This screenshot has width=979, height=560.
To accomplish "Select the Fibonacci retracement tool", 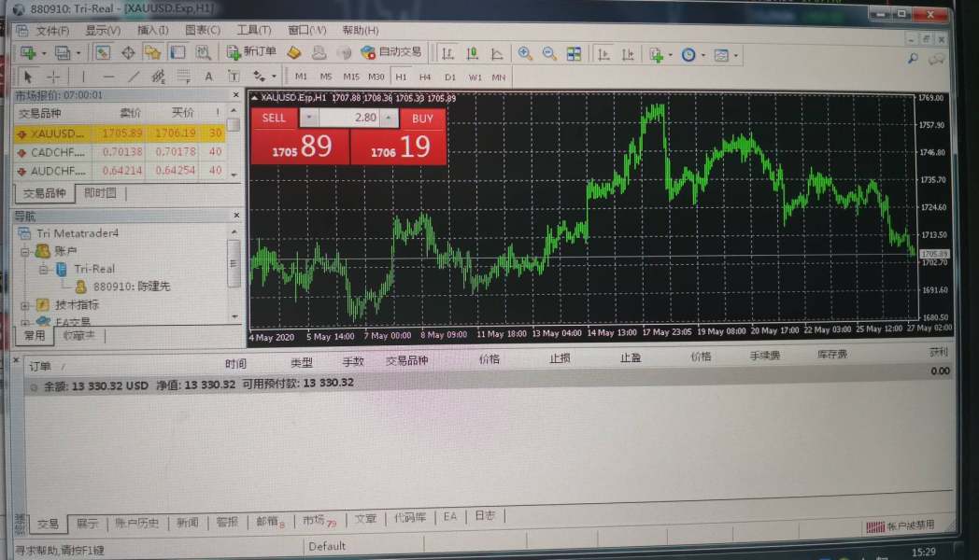I will click(183, 77).
